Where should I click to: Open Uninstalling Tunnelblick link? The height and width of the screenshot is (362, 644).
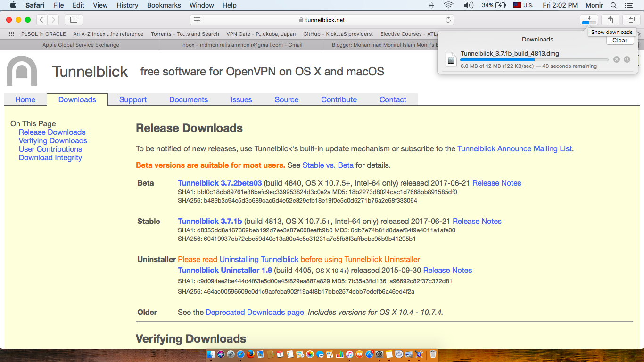[259, 259]
